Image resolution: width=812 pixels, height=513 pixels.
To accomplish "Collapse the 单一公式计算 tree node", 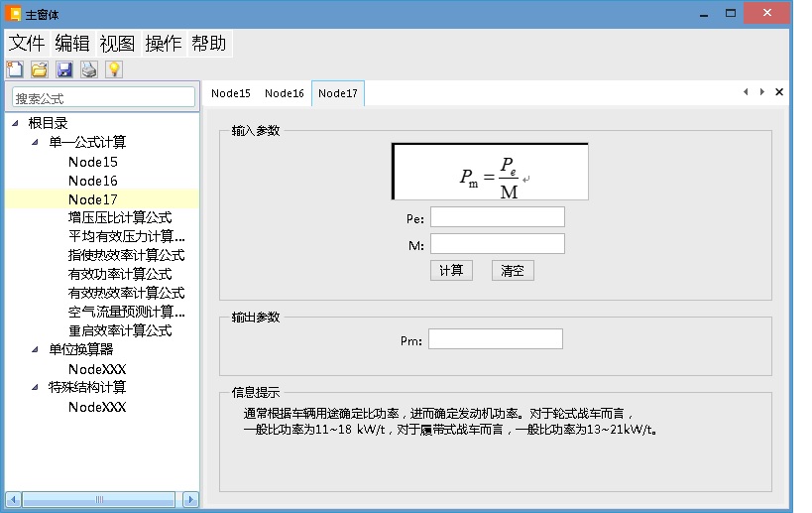I will coord(35,142).
